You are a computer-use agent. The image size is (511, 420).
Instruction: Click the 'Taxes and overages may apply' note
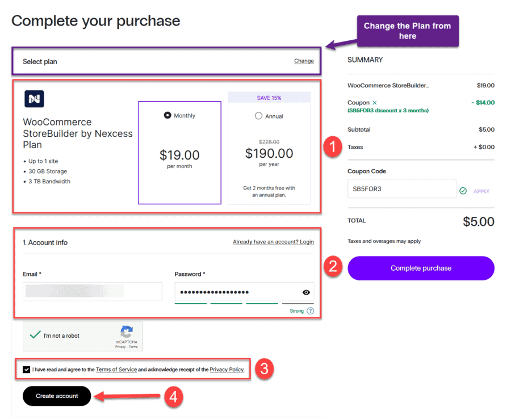384,241
